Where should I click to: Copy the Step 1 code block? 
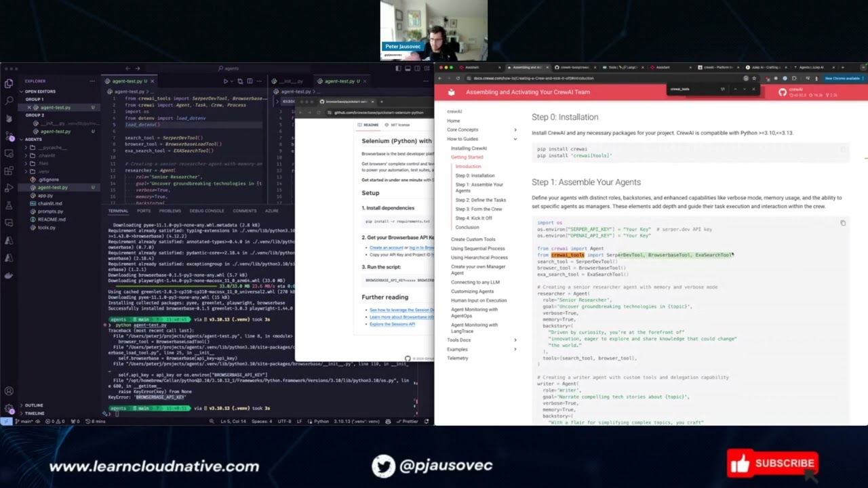point(843,223)
